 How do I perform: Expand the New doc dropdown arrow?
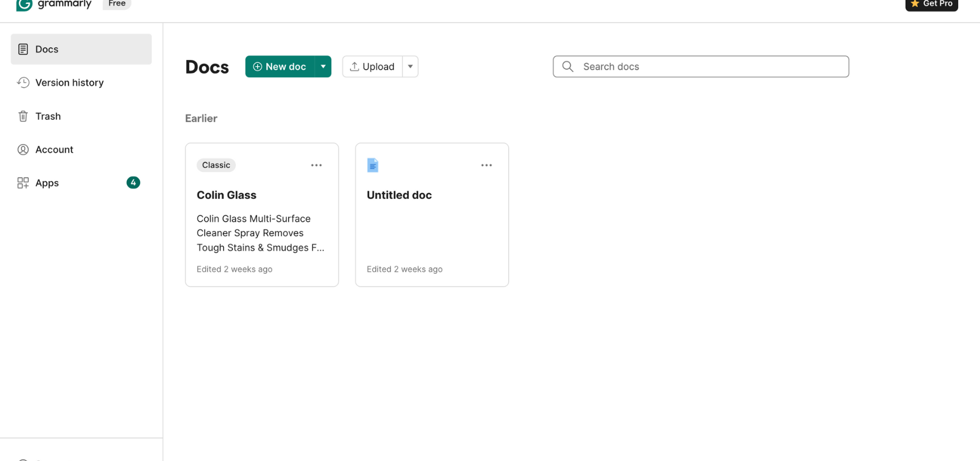pyautogui.click(x=323, y=67)
